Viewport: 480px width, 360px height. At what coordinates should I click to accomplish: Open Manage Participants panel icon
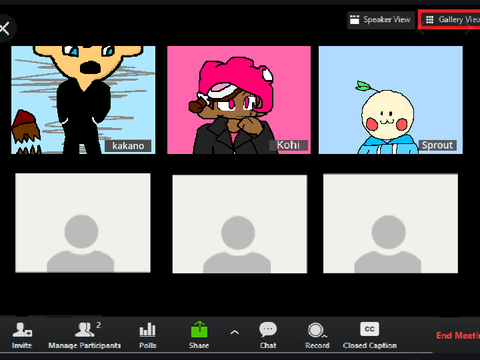[x=84, y=330]
